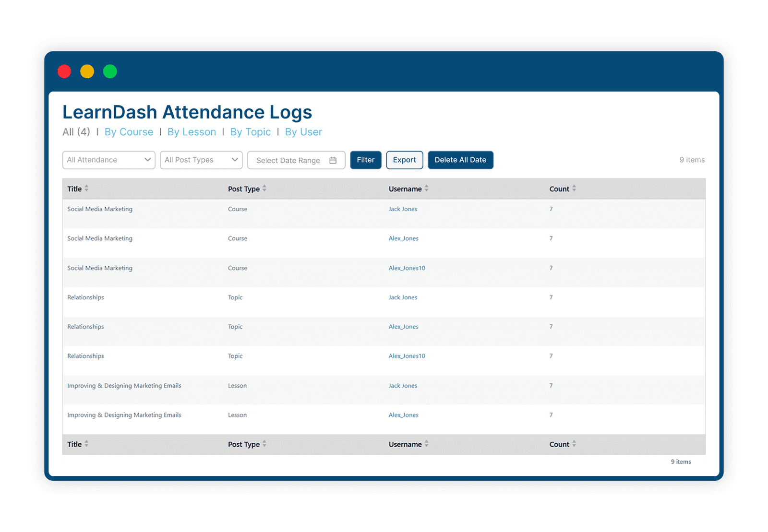This screenshot has height=532, width=768.
Task: Click the green window maximize dot
Action: (110, 71)
